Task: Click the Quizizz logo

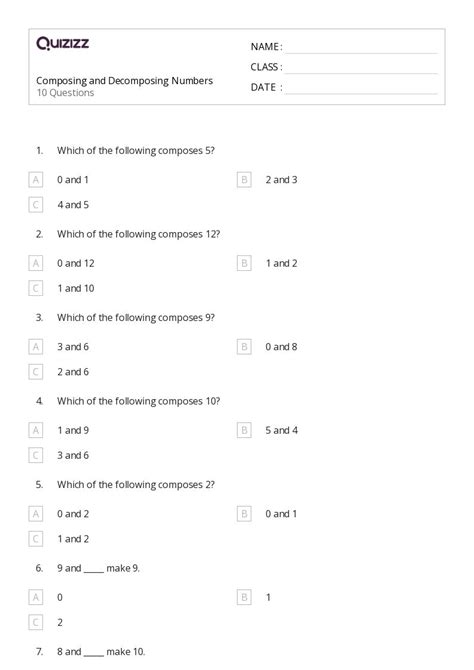Action: click(62, 43)
